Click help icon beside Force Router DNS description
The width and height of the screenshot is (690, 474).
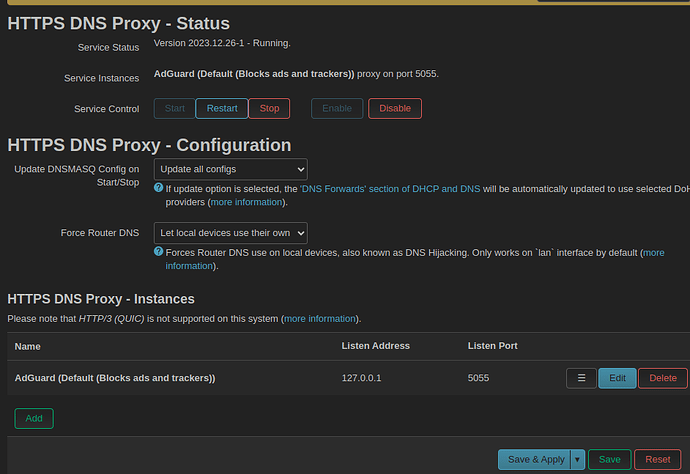[158, 252]
